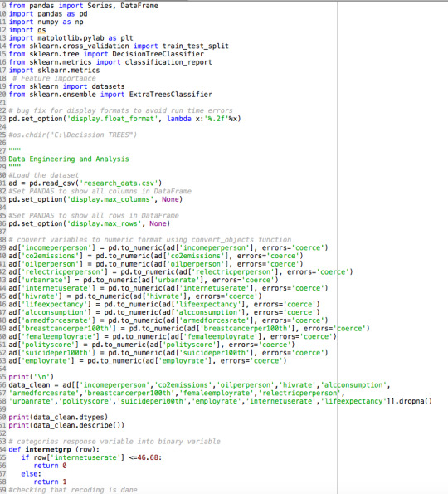The height and width of the screenshot is (494, 448).
Task: Select the print(data_clean.describe()) line
Action: coord(66,425)
